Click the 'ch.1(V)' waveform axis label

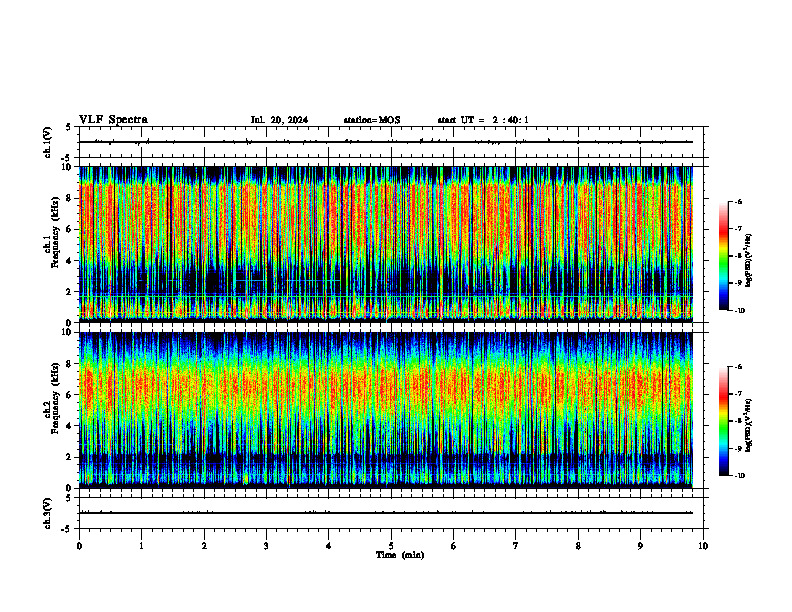(48, 142)
